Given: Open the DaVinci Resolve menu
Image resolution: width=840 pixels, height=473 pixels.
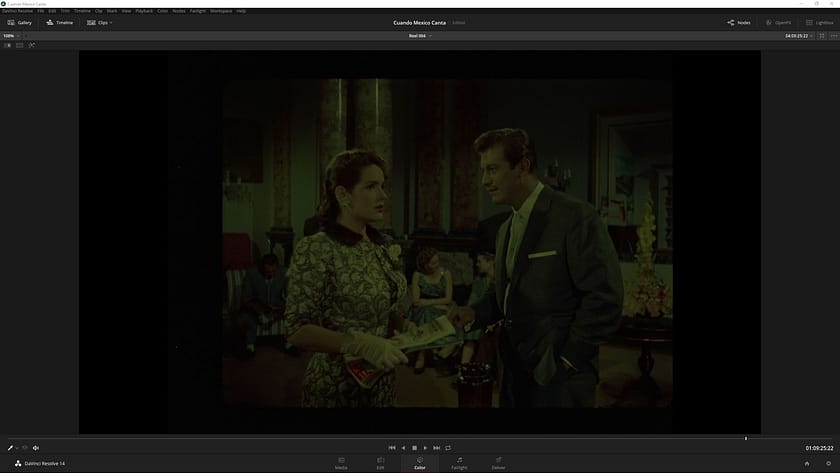Looking at the screenshot, I should (18, 11).
